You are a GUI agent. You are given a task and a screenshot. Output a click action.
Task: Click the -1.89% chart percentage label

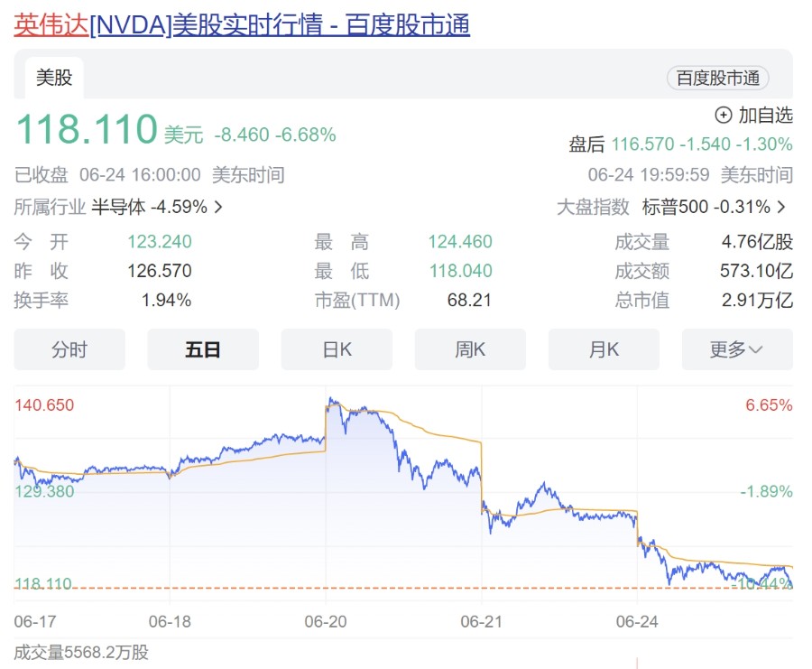[766, 491]
